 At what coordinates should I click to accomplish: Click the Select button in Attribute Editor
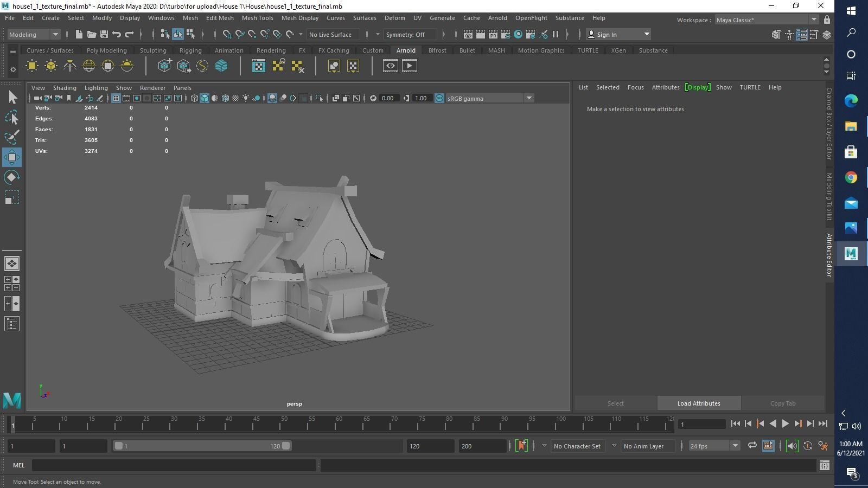615,403
